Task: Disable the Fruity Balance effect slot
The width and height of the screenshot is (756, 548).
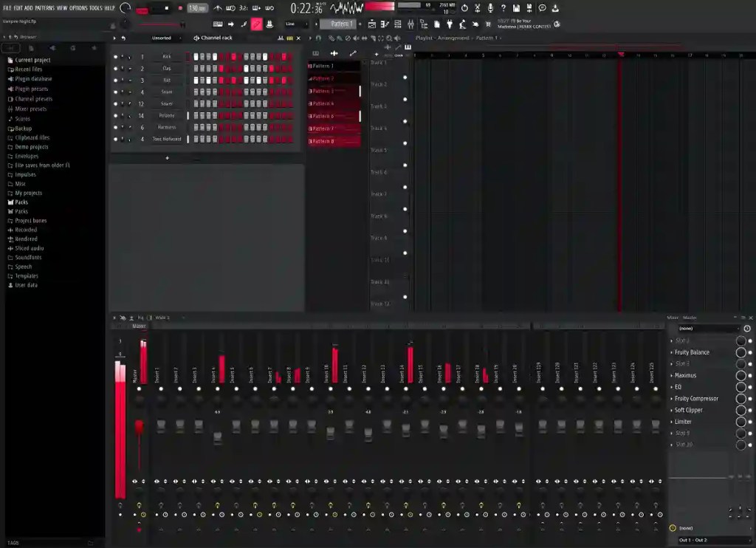Action: coord(750,352)
